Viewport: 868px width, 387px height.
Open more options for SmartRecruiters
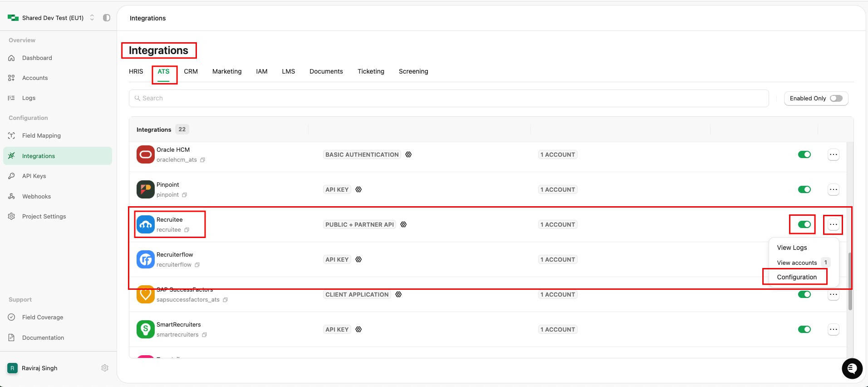834,329
